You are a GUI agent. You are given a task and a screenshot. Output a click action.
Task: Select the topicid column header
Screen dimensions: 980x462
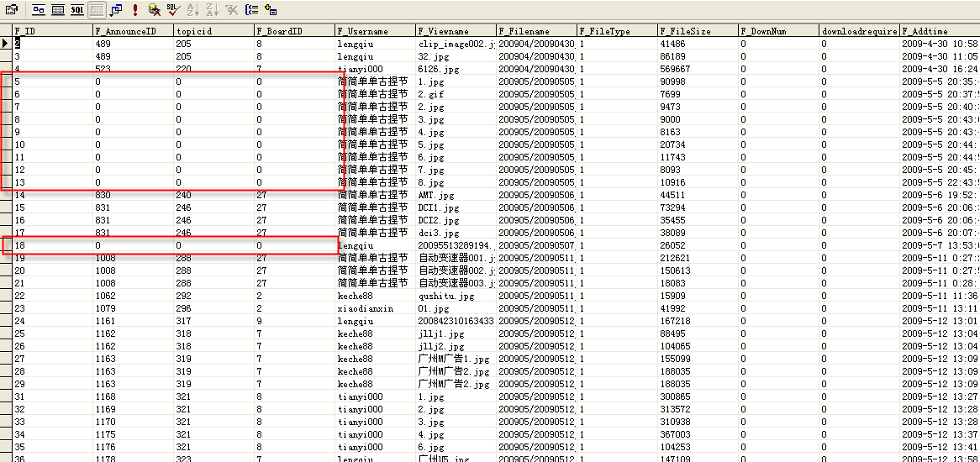[213, 31]
